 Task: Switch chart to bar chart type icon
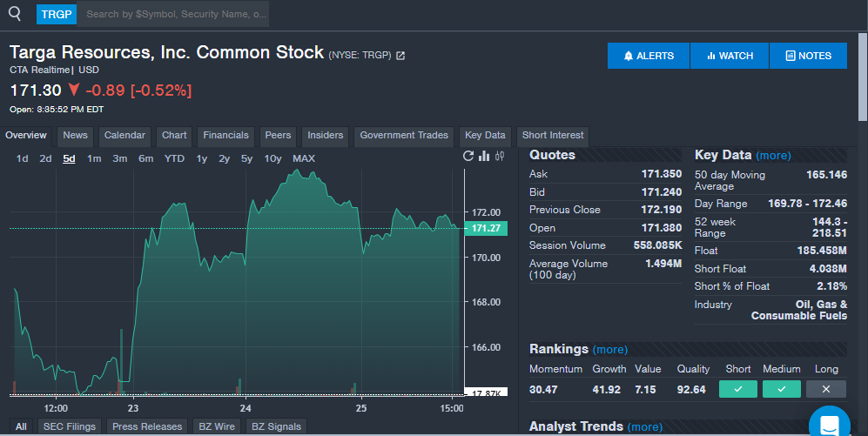[x=484, y=157]
